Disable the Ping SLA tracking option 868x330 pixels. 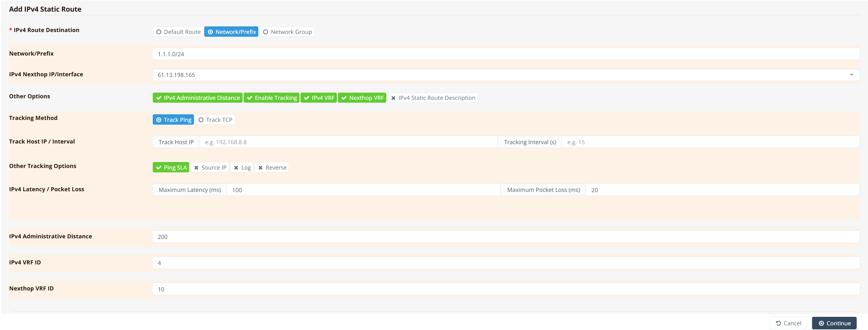click(x=171, y=167)
